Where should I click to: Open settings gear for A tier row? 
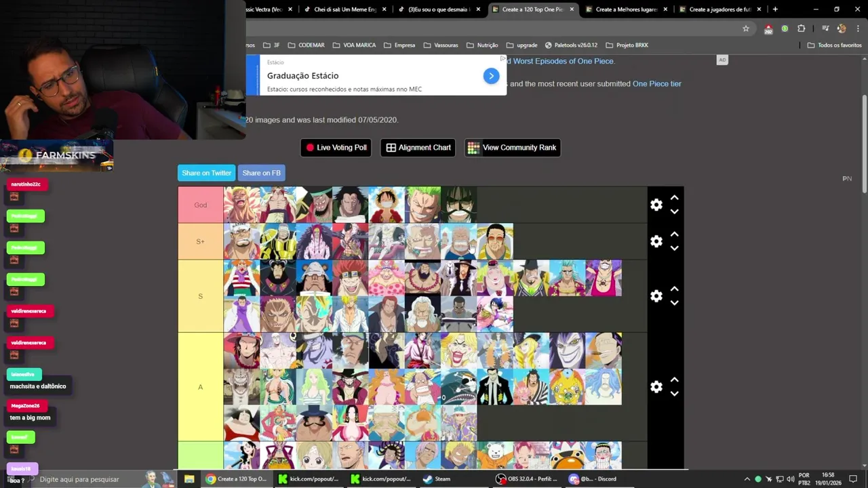pos(656,387)
